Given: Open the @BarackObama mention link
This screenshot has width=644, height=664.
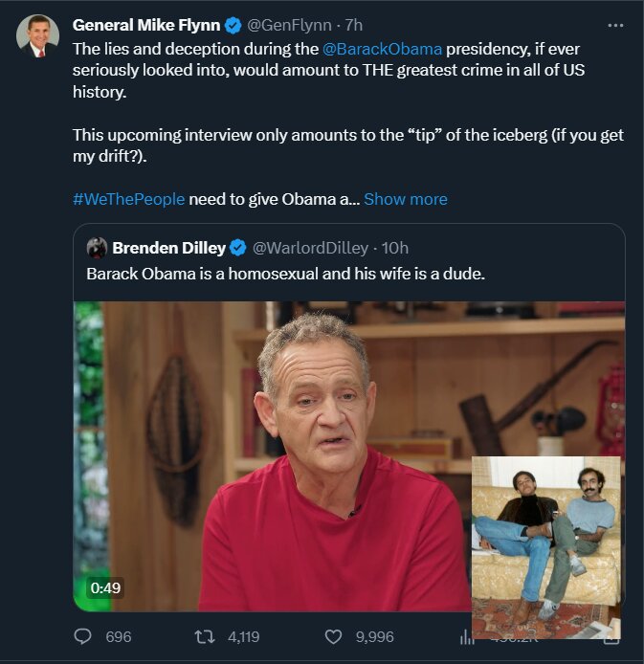Looking at the screenshot, I should [389, 48].
